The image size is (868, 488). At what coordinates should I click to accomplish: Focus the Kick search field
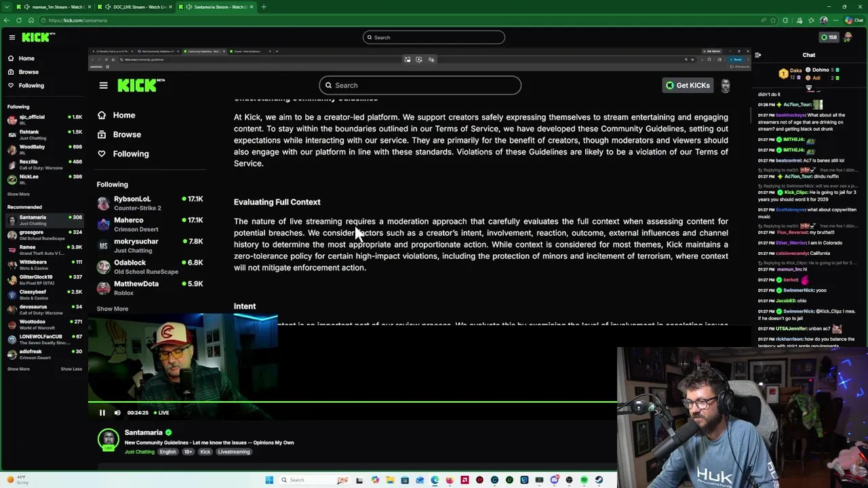point(434,37)
